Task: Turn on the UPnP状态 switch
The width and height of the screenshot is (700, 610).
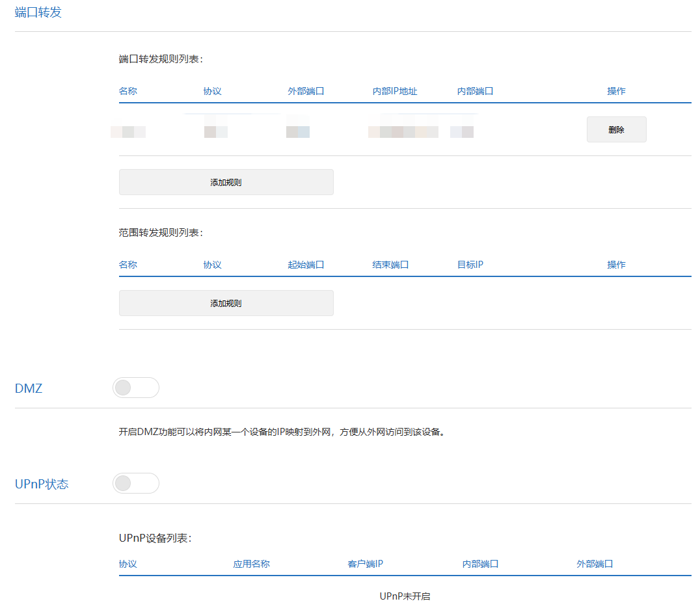Action: pyautogui.click(x=135, y=483)
